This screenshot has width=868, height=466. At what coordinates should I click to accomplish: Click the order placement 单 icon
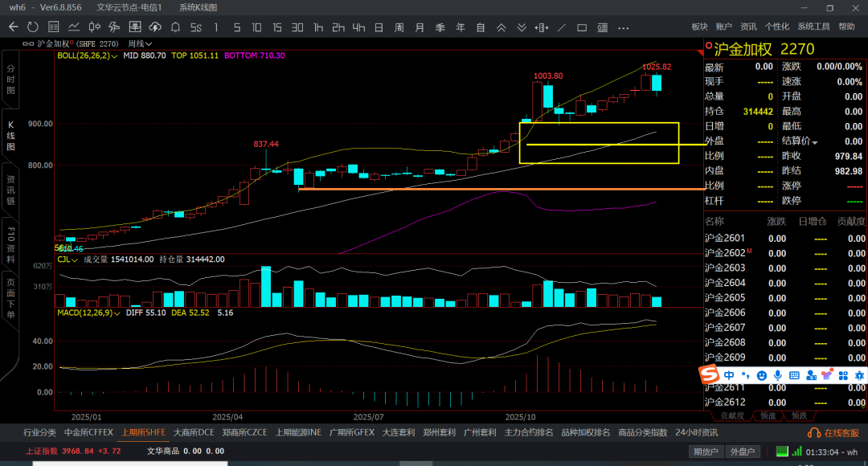point(134,27)
